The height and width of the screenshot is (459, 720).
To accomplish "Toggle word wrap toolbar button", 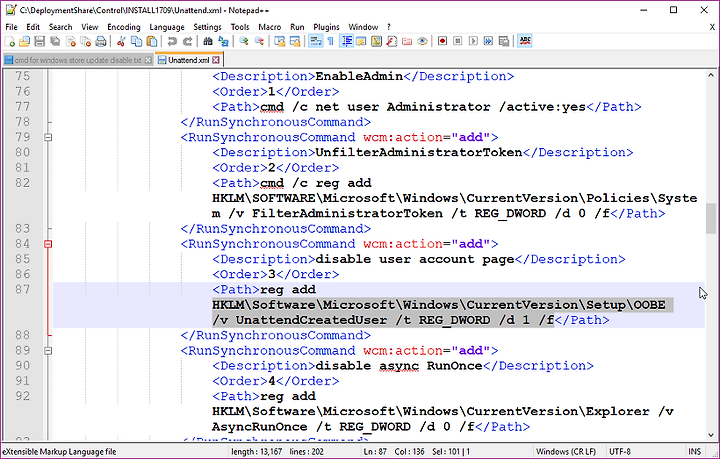I will [315, 42].
